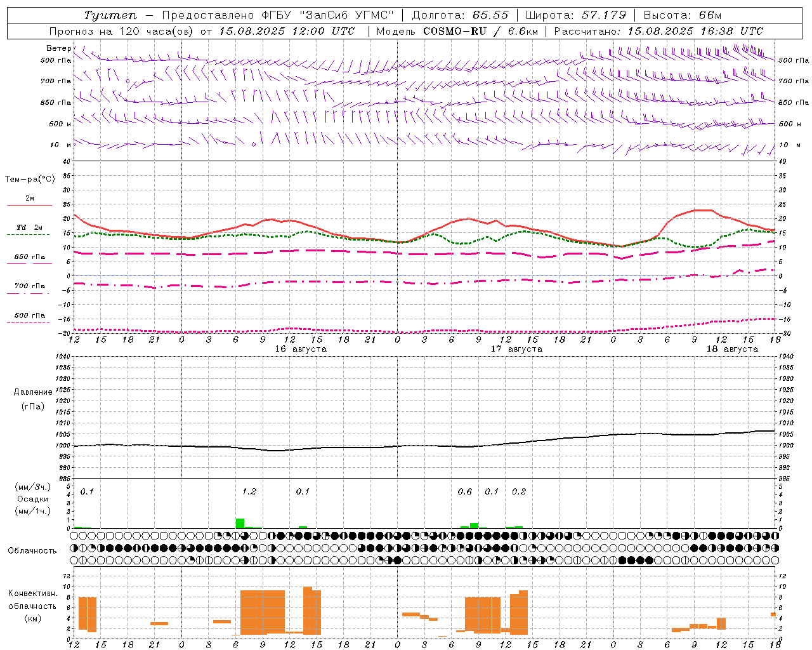Click the 'Давление' pressure panel label
Screen dimensions: 812x650
[32, 392]
